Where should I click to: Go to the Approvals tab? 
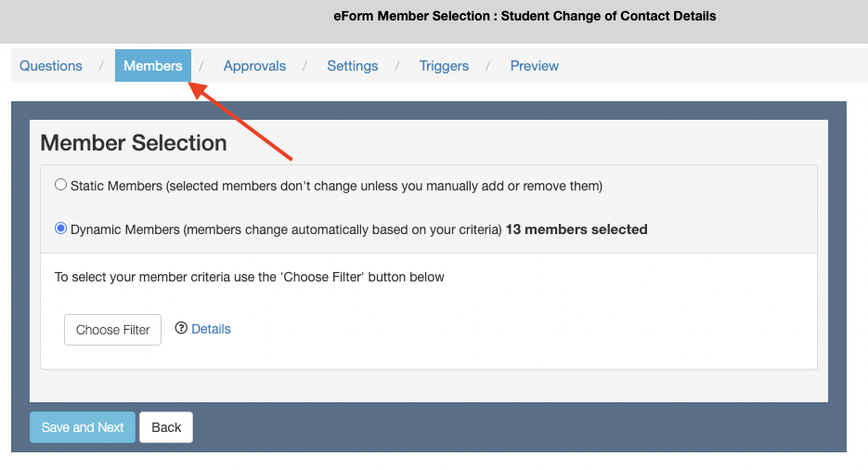pos(254,66)
